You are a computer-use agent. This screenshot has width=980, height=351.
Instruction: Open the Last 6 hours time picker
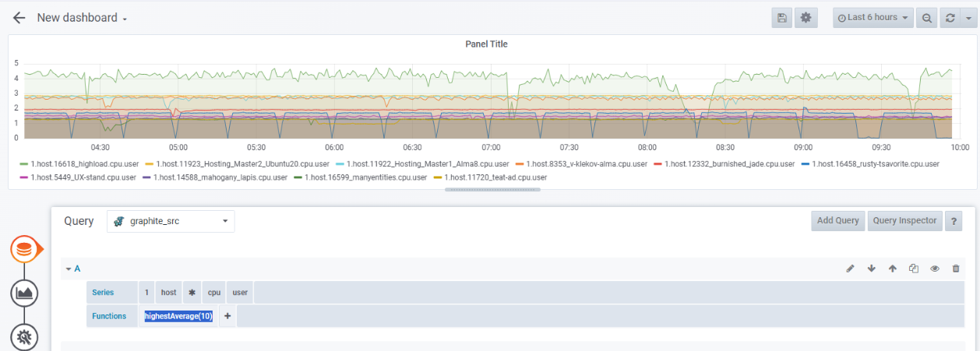(x=872, y=18)
